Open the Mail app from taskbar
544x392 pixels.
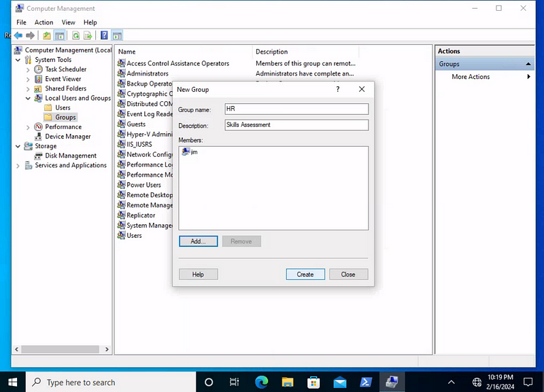click(340, 382)
